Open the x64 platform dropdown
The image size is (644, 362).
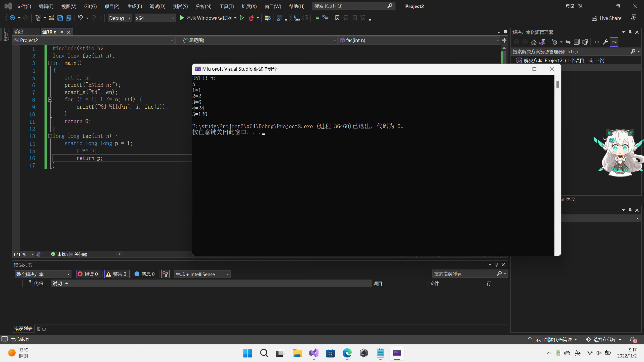click(x=155, y=18)
